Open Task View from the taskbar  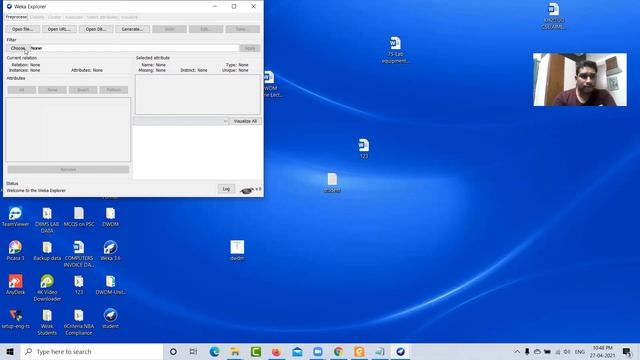tap(193, 351)
